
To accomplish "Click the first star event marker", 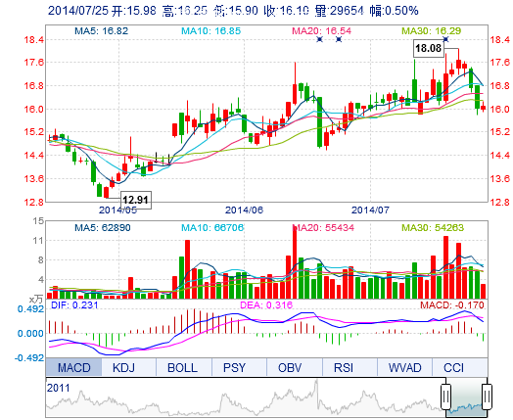I will pos(319,39).
